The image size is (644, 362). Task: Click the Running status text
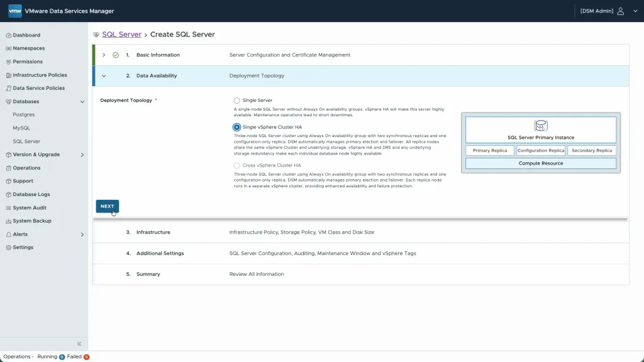coord(47,357)
